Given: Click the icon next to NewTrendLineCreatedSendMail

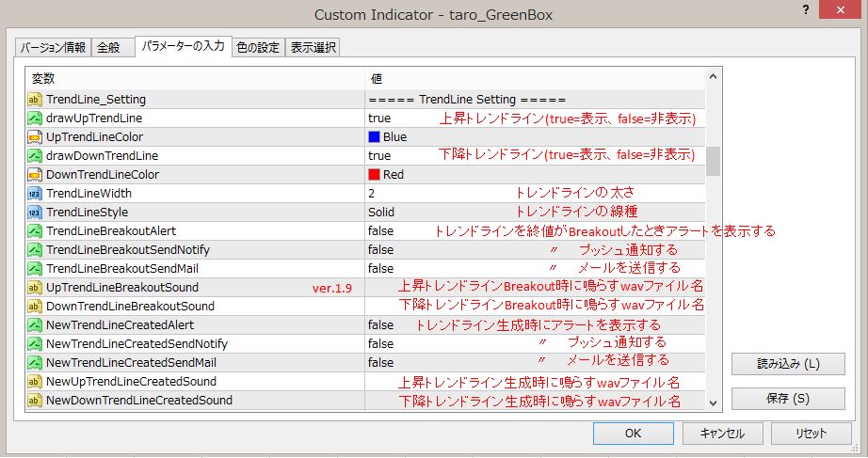Looking at the screenshot, I should (x=35, y=363).
